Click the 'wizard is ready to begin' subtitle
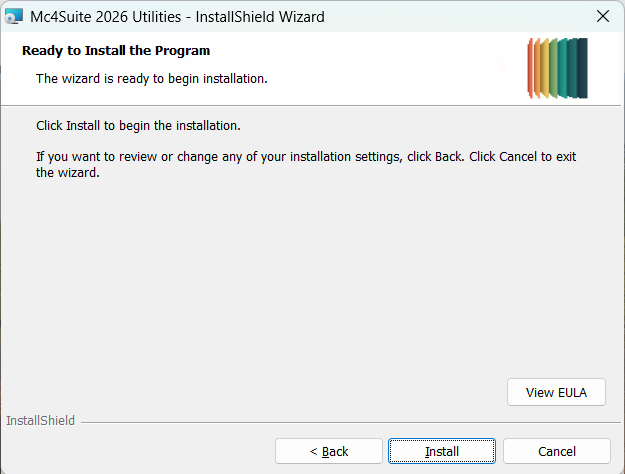Viewport: 625px width, 474px height. (151, 77)
